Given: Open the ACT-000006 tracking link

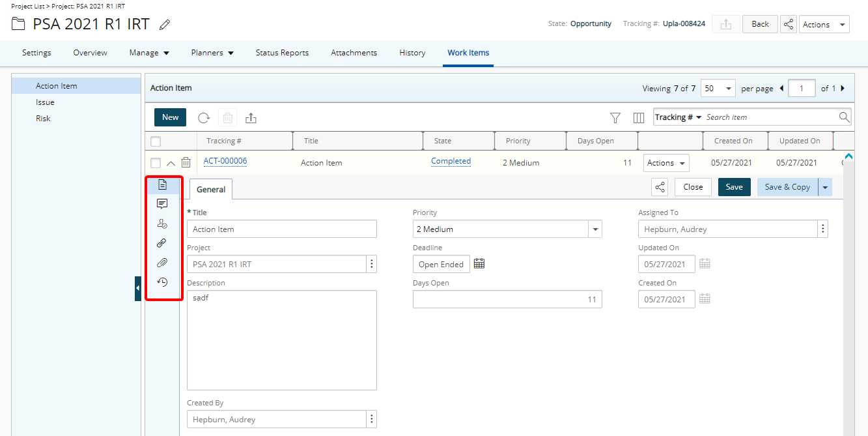Looking at the screenshot, I should tap(225, 161).
